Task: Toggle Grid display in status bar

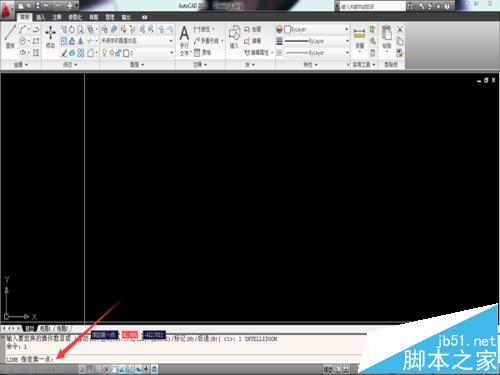Action: pyautogui.click(x=90, y=369)
